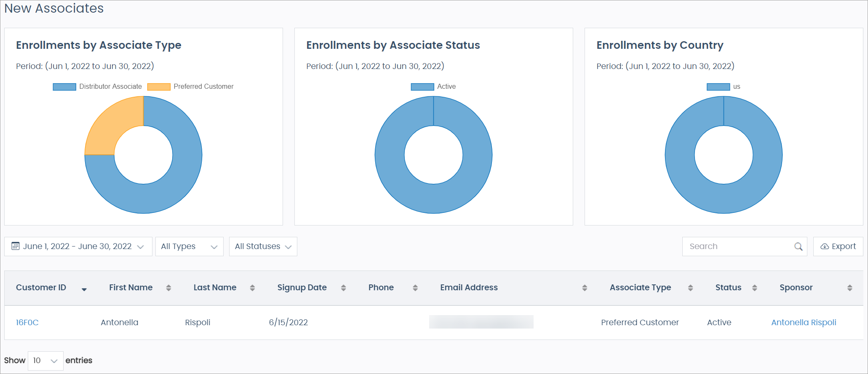This screenshot has height=374, width=868.
Task: Expand the All Statuses filter
Action: point(263,247)
